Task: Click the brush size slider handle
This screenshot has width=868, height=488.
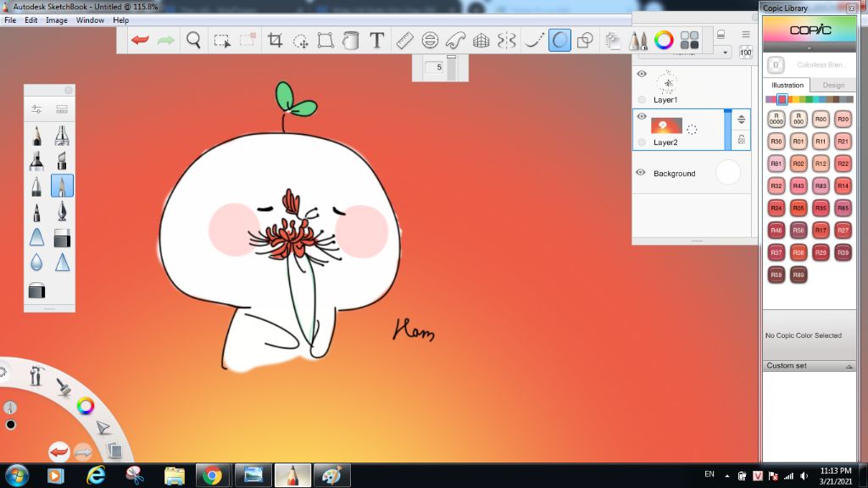Action: point(451,57)
